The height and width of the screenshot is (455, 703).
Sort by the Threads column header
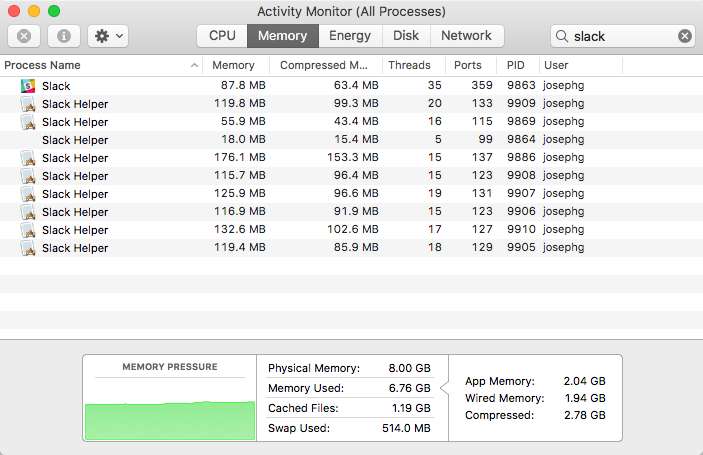409,65
